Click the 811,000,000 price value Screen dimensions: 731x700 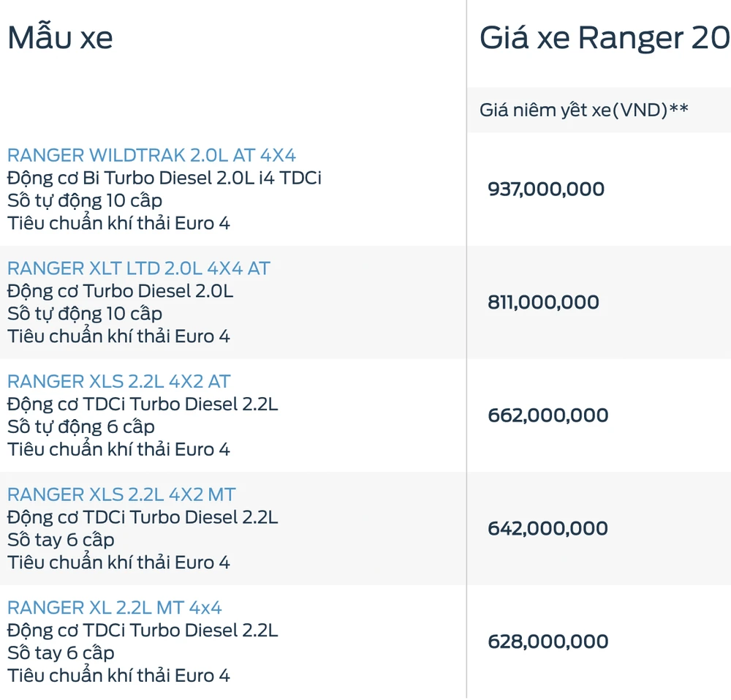[543, 302]
